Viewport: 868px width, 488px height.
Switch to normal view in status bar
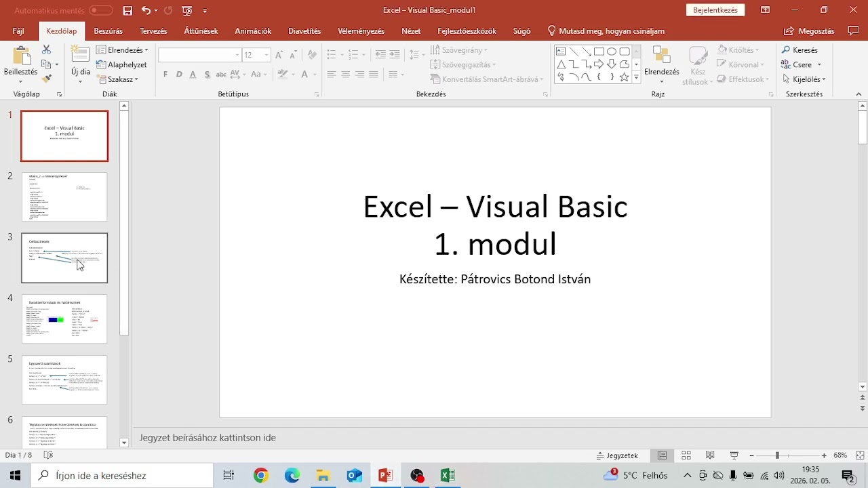[663, 455]
